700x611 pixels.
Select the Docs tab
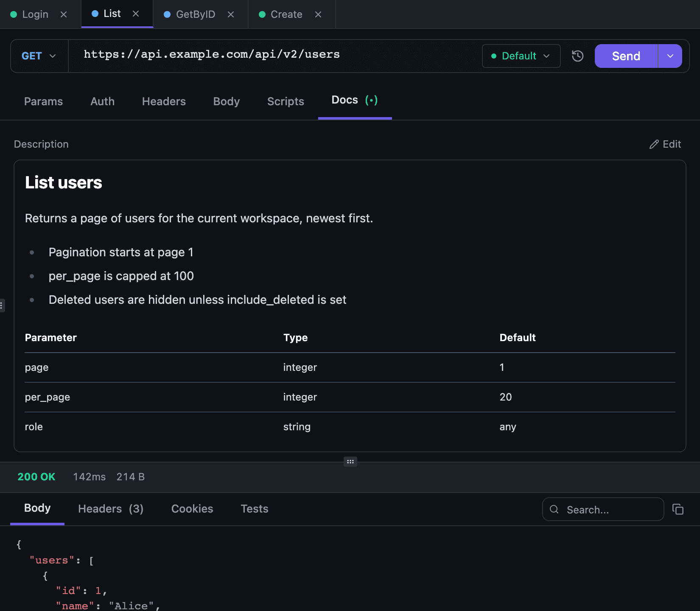pyautogui.click(x=355, y=100)
